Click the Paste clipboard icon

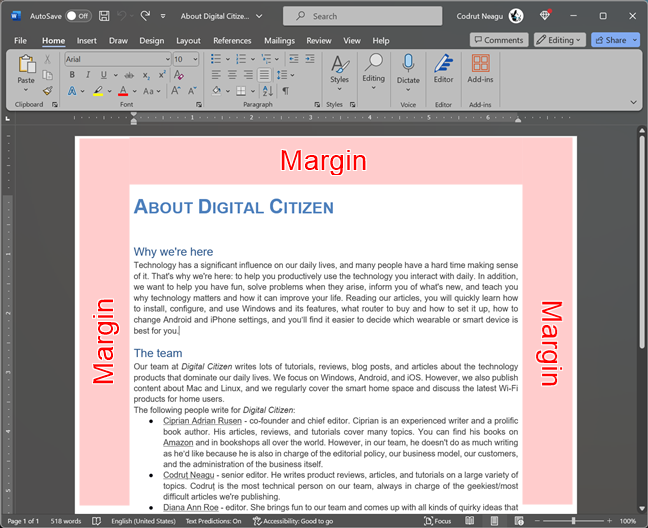coord(26,64)
